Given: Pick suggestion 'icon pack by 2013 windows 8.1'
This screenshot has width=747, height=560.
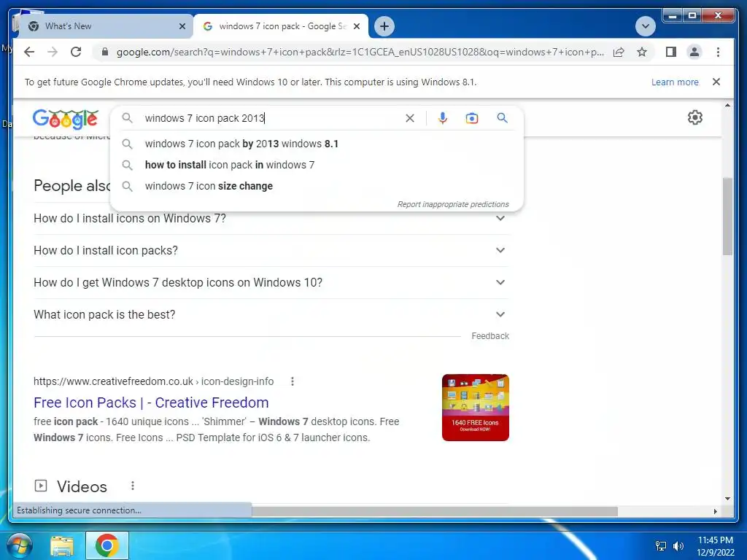Looking at the screenshot, I should 317,144.
